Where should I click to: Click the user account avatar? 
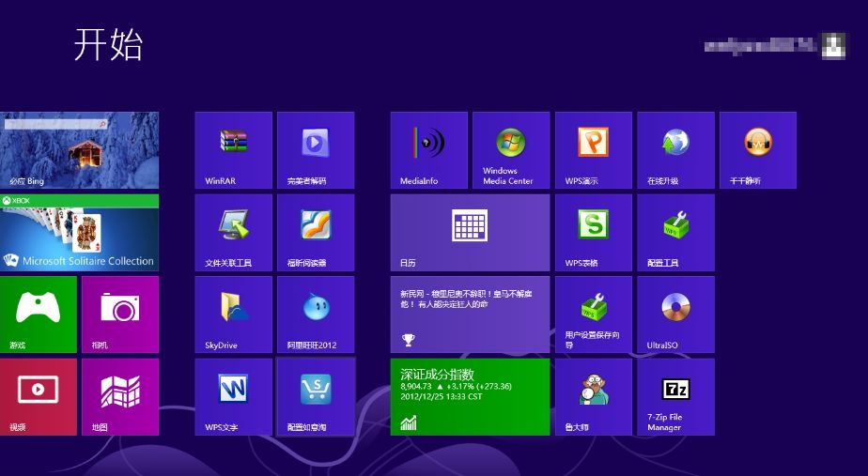(833, 45)
